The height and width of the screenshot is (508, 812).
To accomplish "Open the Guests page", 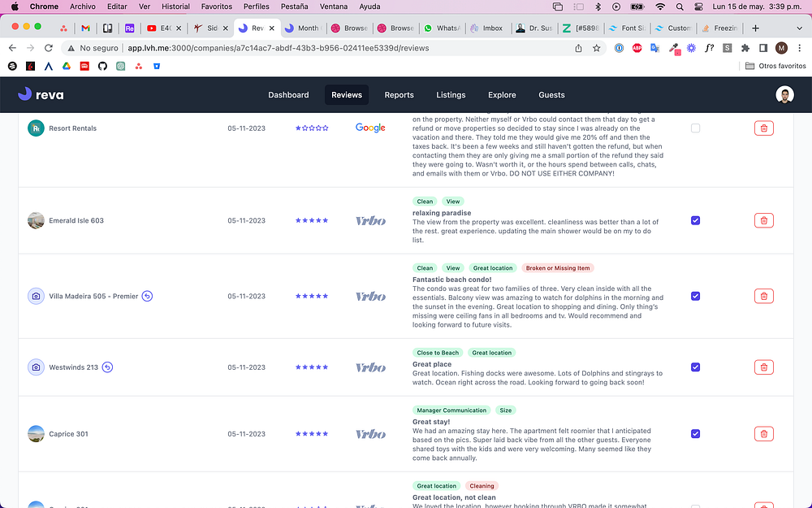I will (551, 95).
